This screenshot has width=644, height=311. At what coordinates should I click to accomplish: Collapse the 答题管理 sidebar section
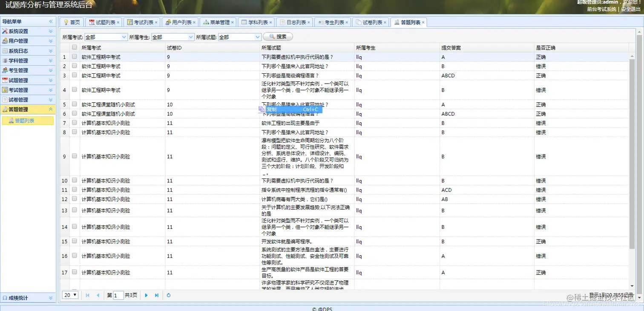(51, 109)
